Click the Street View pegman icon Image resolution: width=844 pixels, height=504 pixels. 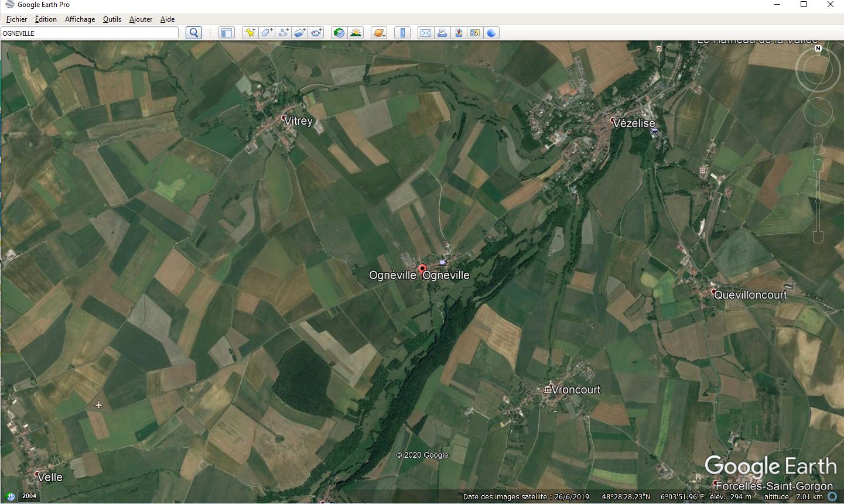pos(818,143)
